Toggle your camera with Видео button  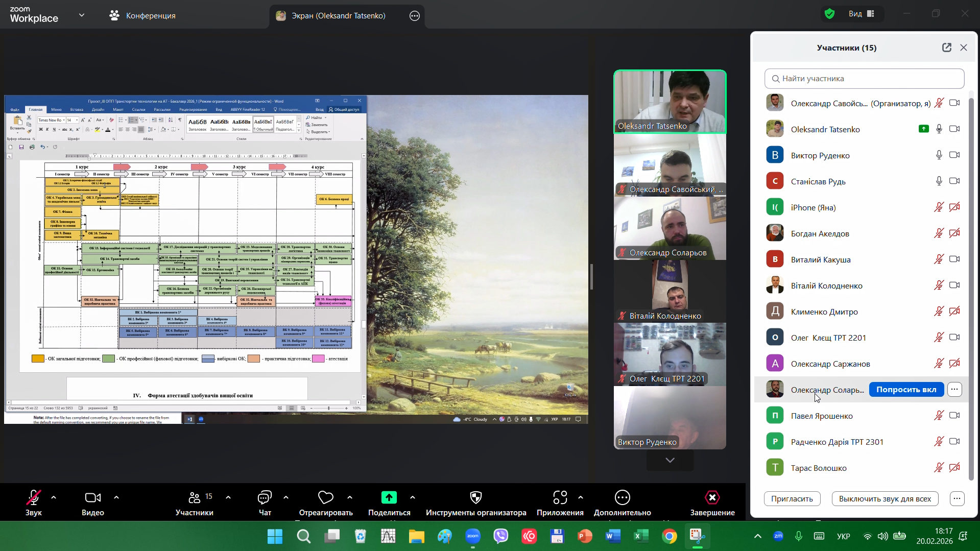pyautogui.click(x=92, y=498)
